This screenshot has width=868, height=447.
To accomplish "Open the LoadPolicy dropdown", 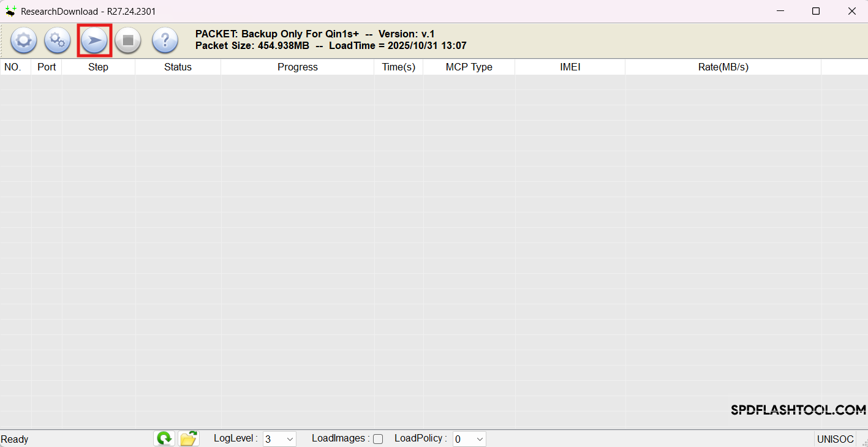I will point(478,438).
